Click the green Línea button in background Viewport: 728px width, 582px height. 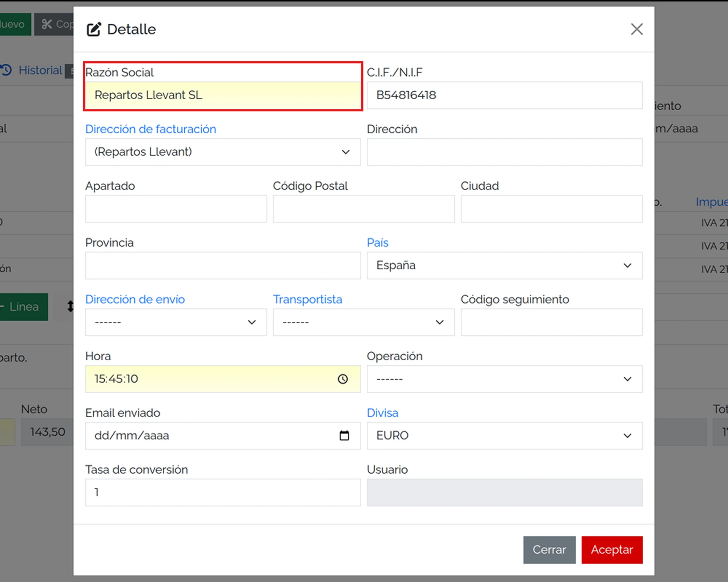click(x=24, y=307)
